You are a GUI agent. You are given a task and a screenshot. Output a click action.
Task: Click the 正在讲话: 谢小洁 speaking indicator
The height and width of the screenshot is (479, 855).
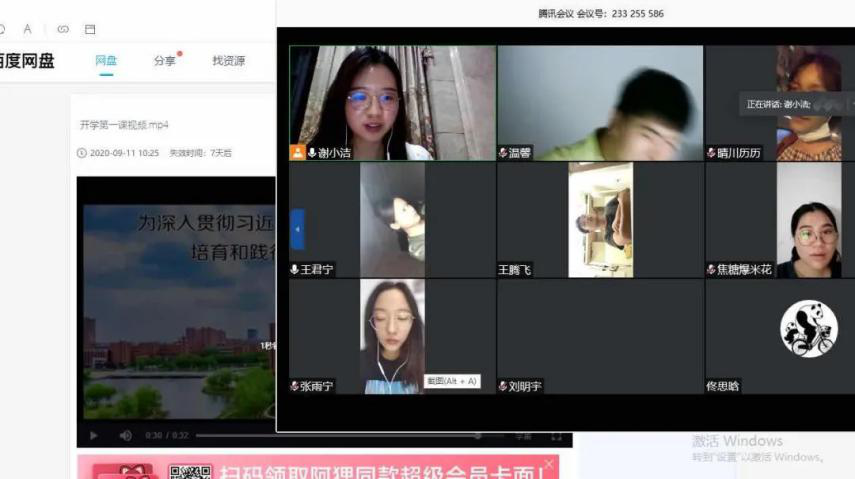click(796, 104)
